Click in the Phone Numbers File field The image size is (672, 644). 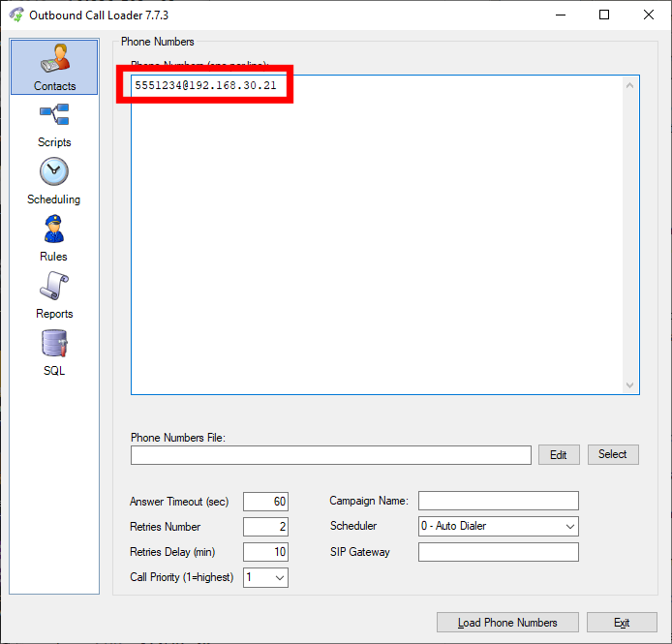point(330,455)
